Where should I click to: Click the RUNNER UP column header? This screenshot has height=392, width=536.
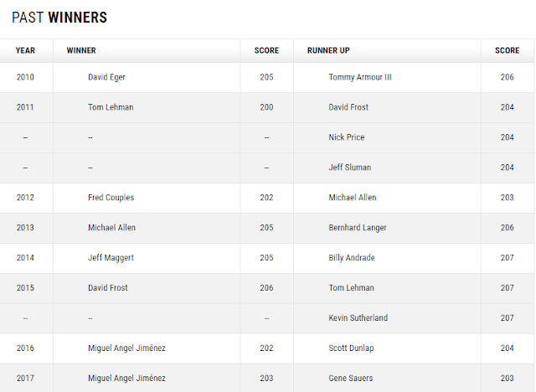(328, 50)
